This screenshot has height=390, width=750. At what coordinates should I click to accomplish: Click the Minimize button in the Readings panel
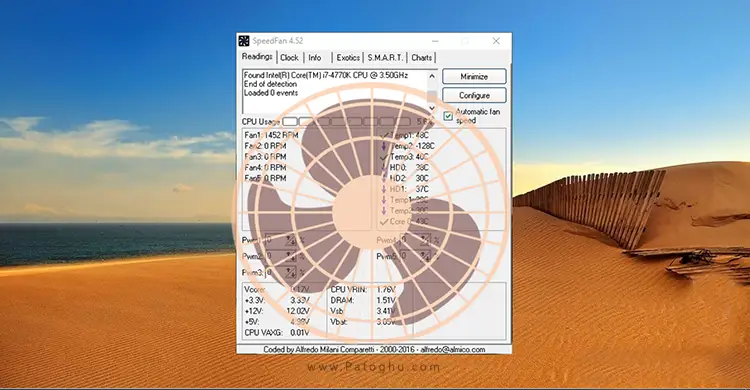(474, 77)
